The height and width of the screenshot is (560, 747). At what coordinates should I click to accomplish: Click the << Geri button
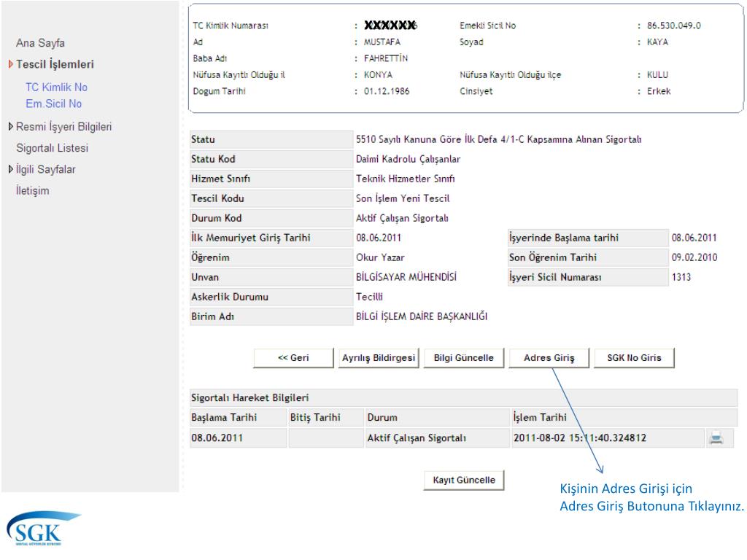click(293, 357)
